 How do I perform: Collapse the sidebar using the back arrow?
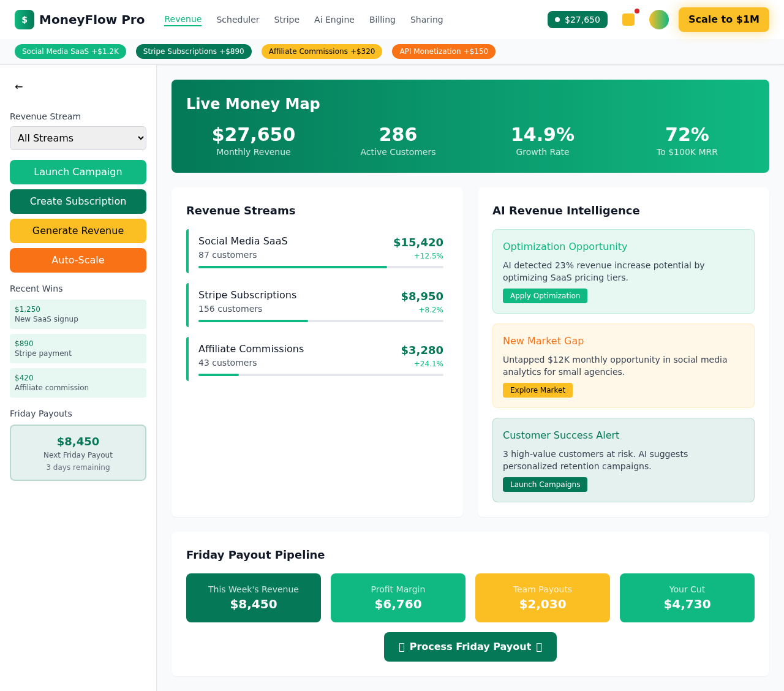click(x=18, y=86)
